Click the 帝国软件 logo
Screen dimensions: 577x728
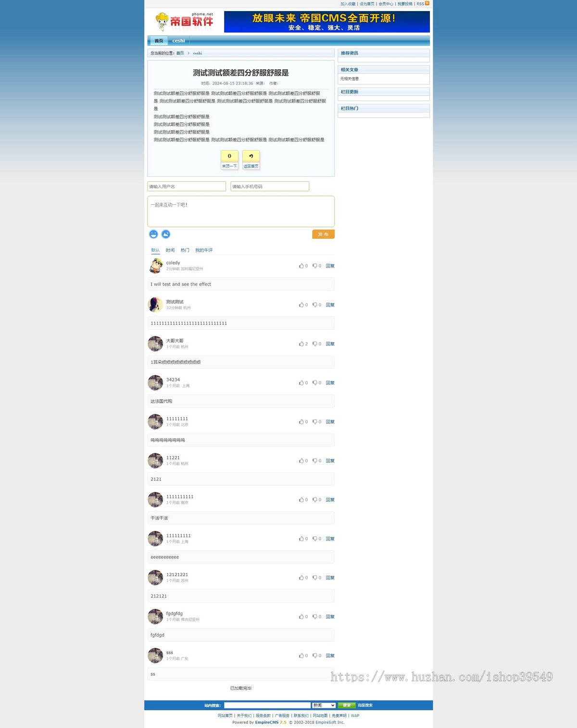point(184,22)
